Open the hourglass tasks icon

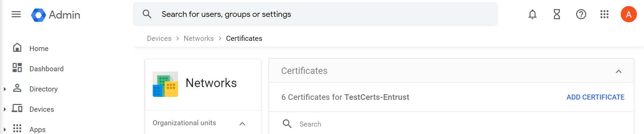(x=557, y=14)
